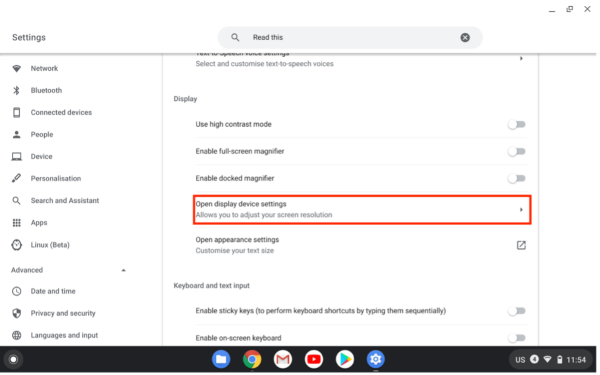Click the penguin icon beside Linux (Beta)
The image size is (600, 375).
tap(16, 245)
